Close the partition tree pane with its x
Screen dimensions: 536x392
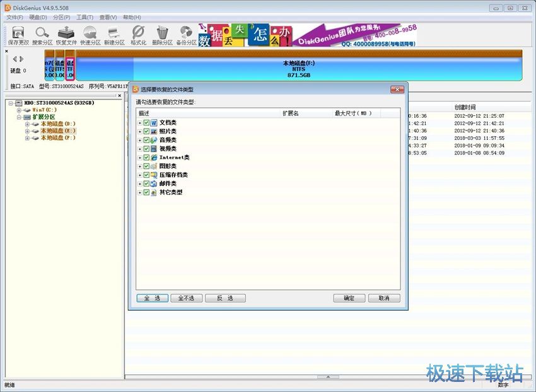(x=120, y=96)
